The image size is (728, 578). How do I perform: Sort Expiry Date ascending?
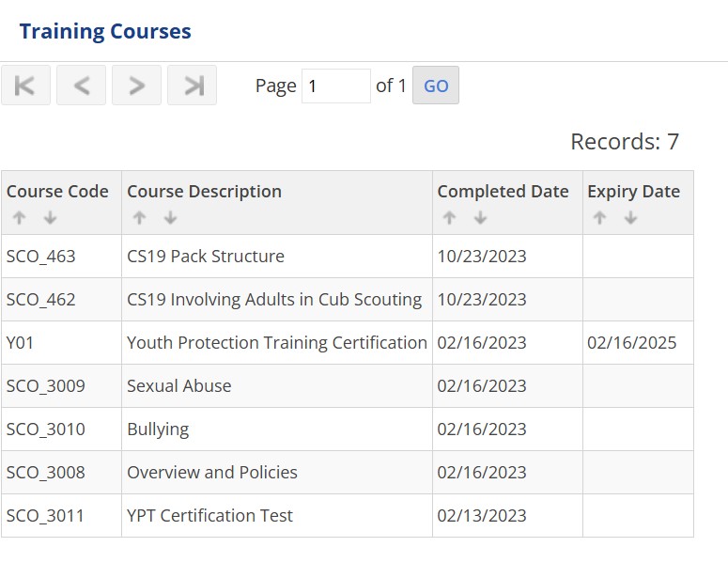click(598, 218)
